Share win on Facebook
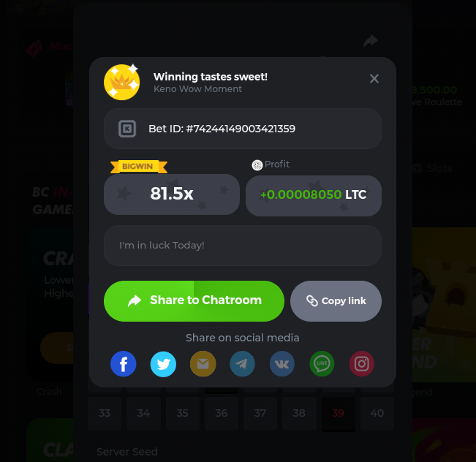Screen dimensions: 476x462 tap(124, 363)
